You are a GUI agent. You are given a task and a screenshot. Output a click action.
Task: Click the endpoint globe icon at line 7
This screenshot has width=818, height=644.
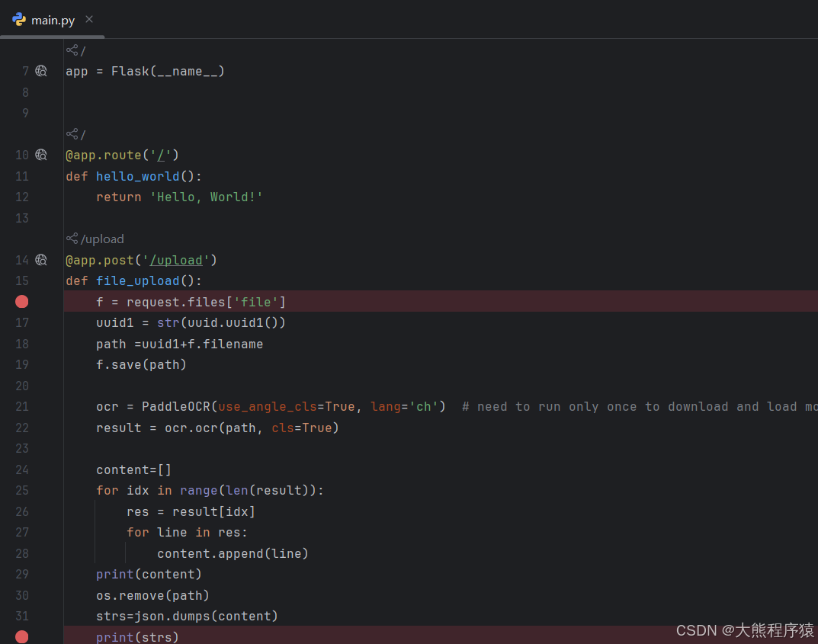[x=40, y=70]
